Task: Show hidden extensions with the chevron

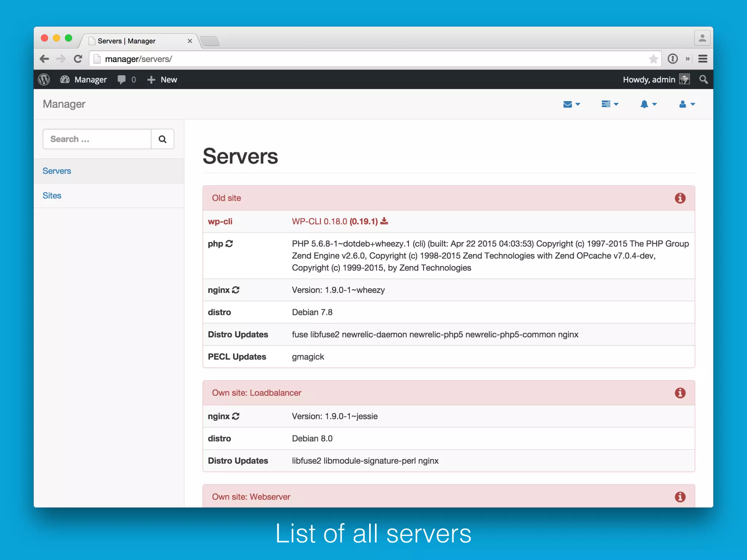Action: point(688,59)
